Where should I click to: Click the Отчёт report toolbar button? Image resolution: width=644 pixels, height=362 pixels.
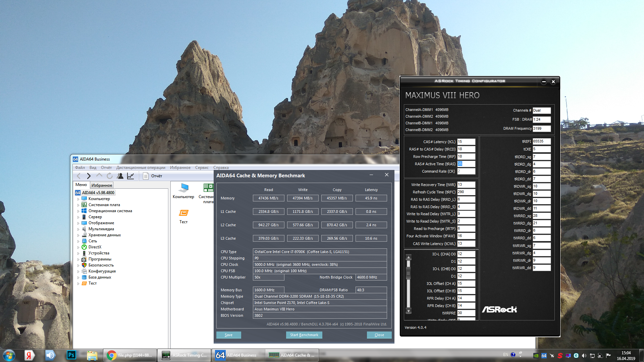coord(153,176)
